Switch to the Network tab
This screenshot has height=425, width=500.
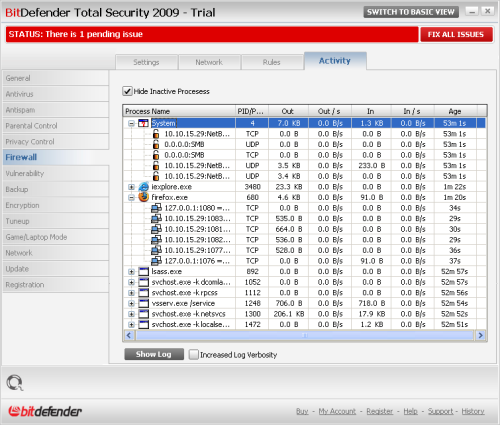[x=209, y=62]
